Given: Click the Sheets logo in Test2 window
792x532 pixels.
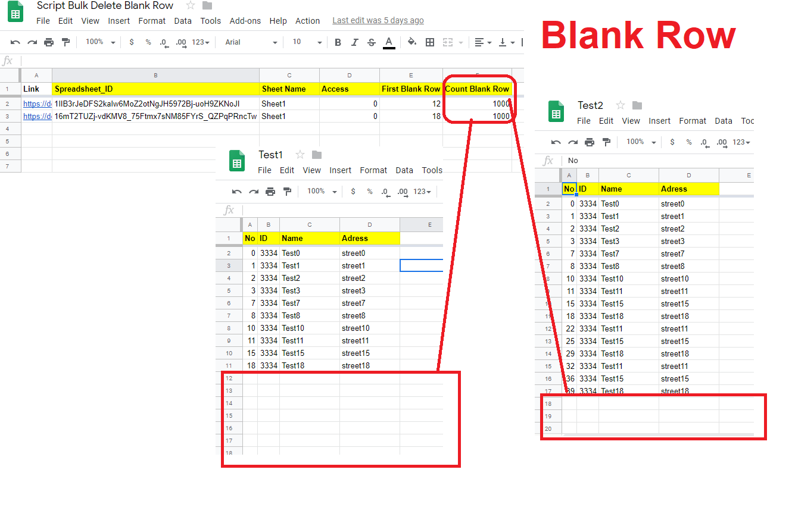Looking at the screenshot, I should tap(556, 112).
